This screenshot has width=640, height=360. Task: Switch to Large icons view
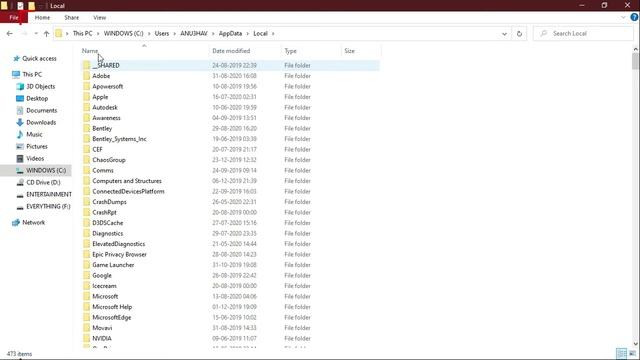(x=633, y=353)
